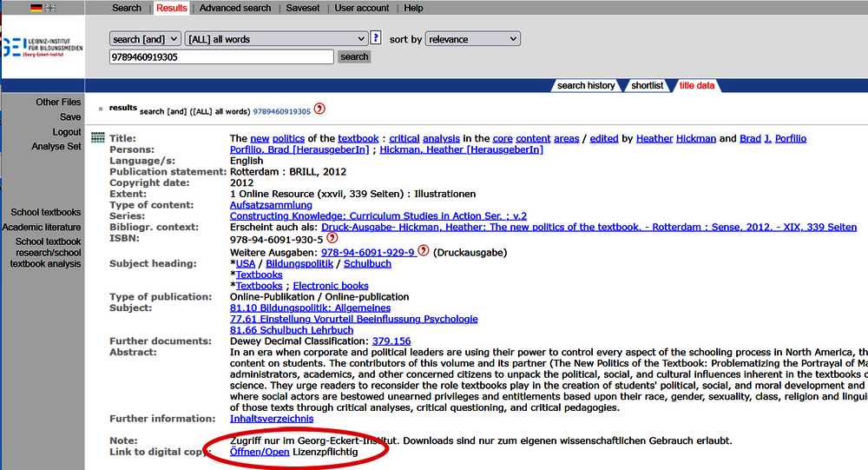Open the blue question mark help icon
The width and height of the screenshot is (868, 470).
click(375, 37)
